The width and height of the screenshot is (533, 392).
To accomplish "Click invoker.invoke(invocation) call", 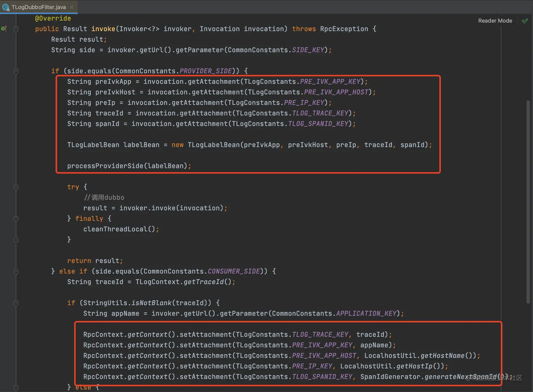I will coord(171,208).
